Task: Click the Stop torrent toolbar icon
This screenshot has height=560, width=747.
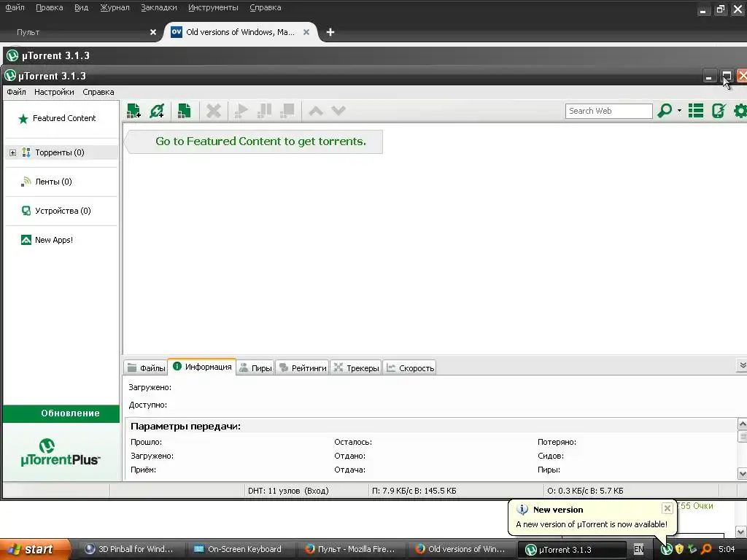Action: coord(287,111)
